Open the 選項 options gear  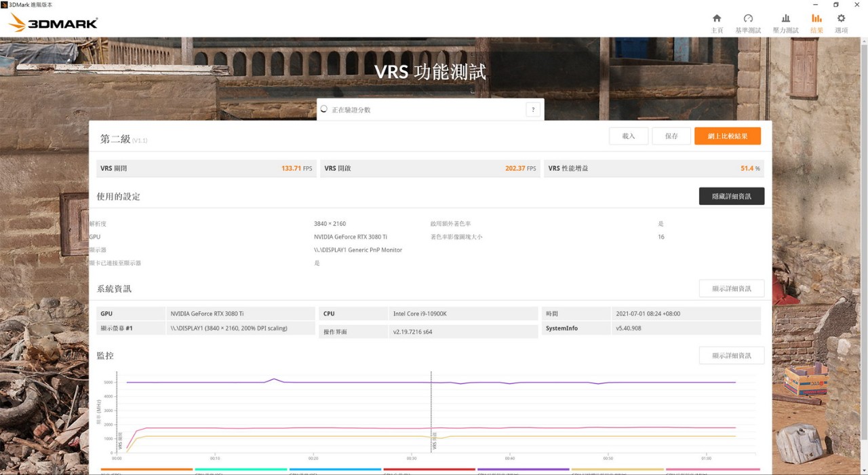(841, 23)
